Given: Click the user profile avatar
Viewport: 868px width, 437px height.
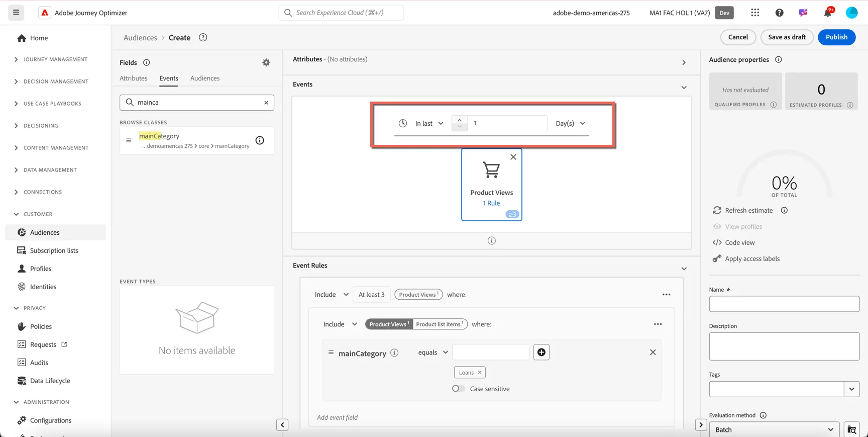Looking at the screenshot, I should coord(851,13).
